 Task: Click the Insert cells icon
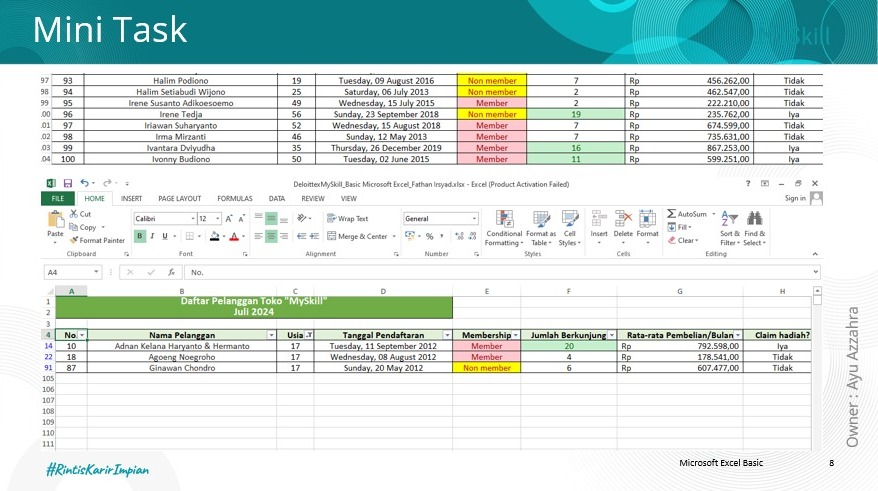pyautogui.click(x=599, y=219)
